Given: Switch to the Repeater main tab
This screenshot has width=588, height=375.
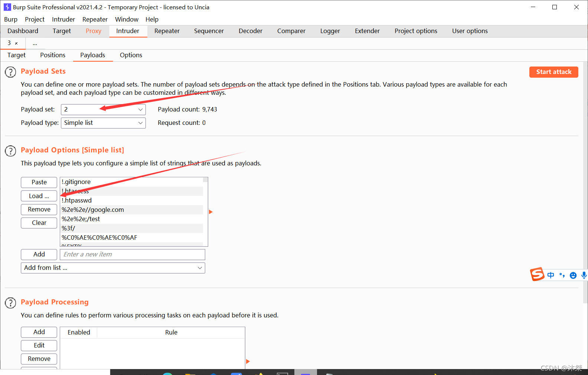Looking at the screenshot, I should (167, 31).
